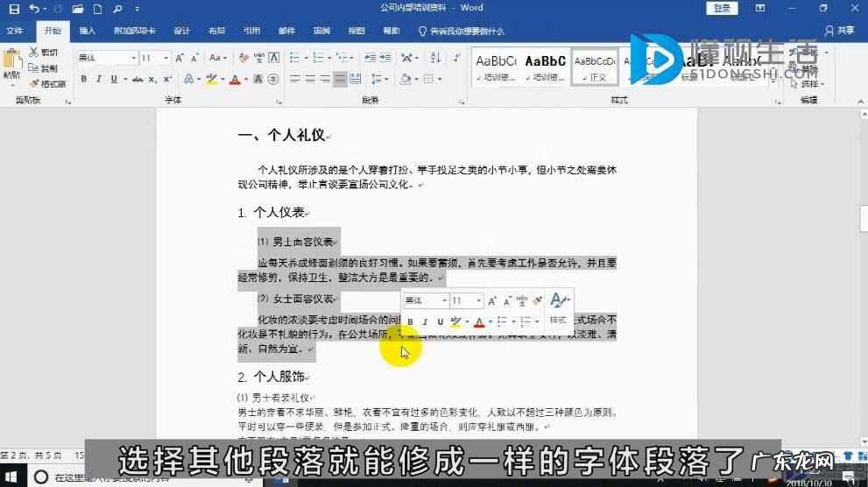The width and height of the screenshot is (868, 487).
Task: Toggle Italic in the ribbon
Action: (x=98, y=79)
